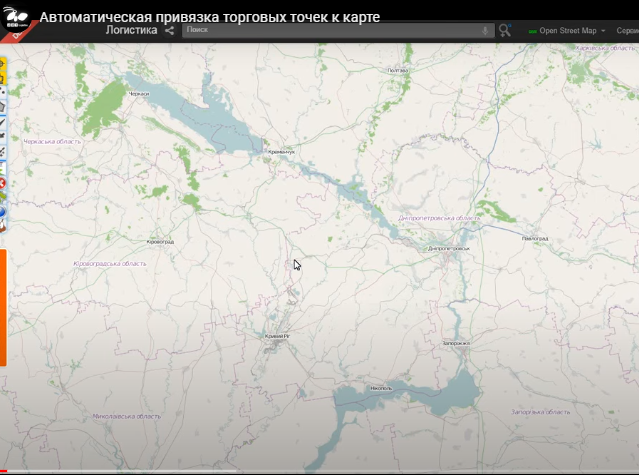Open the Сервис menu at top right
Image resolution: width=639 pixels, height=475 pixels.
[628, 31]
